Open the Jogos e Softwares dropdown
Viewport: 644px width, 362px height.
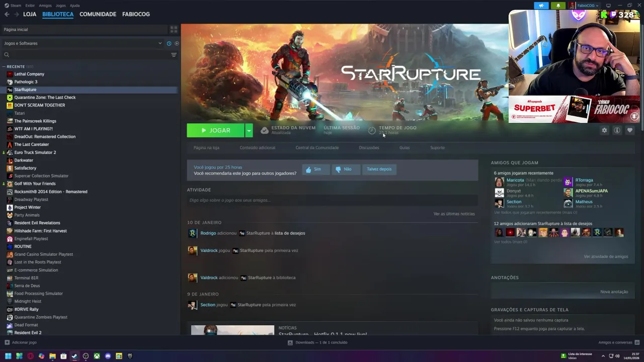83,43
